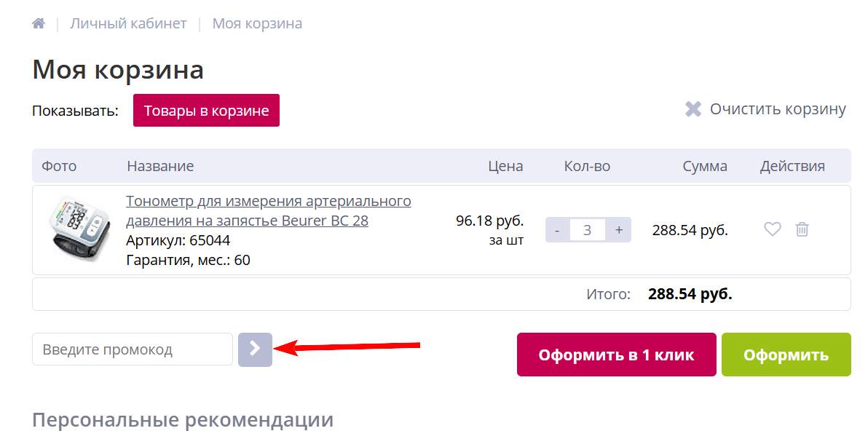
Task: Add item to favorites with heart icon
Action: (772, 229)
